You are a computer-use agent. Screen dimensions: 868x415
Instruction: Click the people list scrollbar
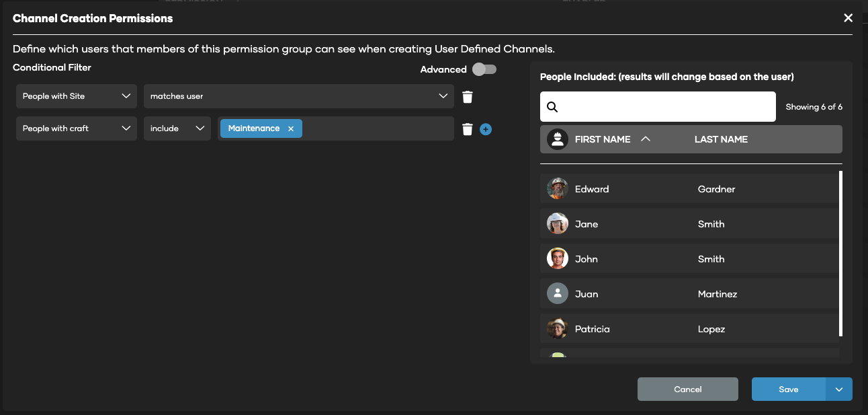pos(840,254)
